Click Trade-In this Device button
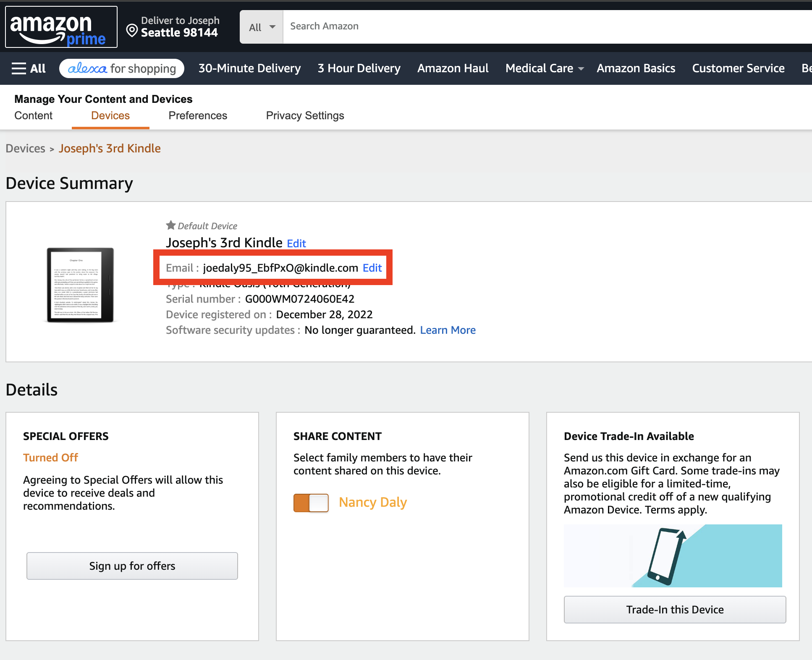 point(675,610)
